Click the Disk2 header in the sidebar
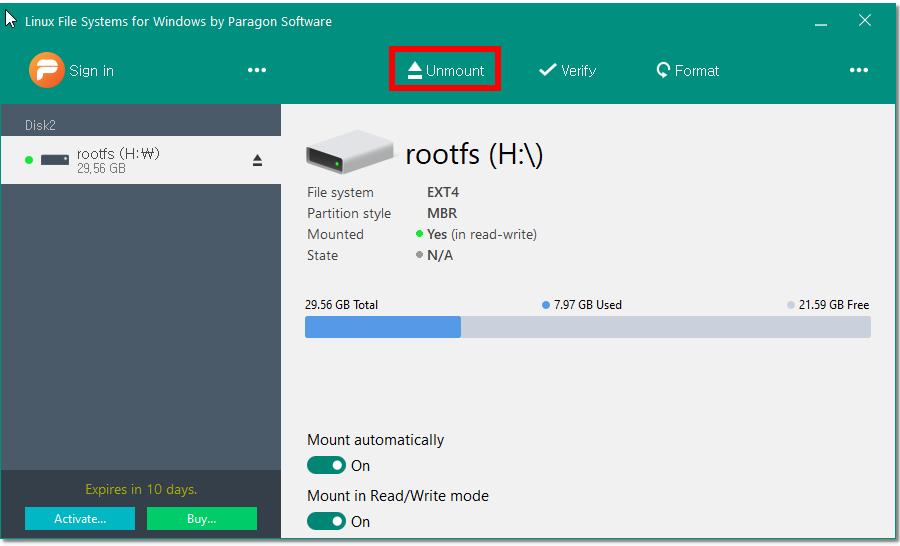 [x=40, y=125]
